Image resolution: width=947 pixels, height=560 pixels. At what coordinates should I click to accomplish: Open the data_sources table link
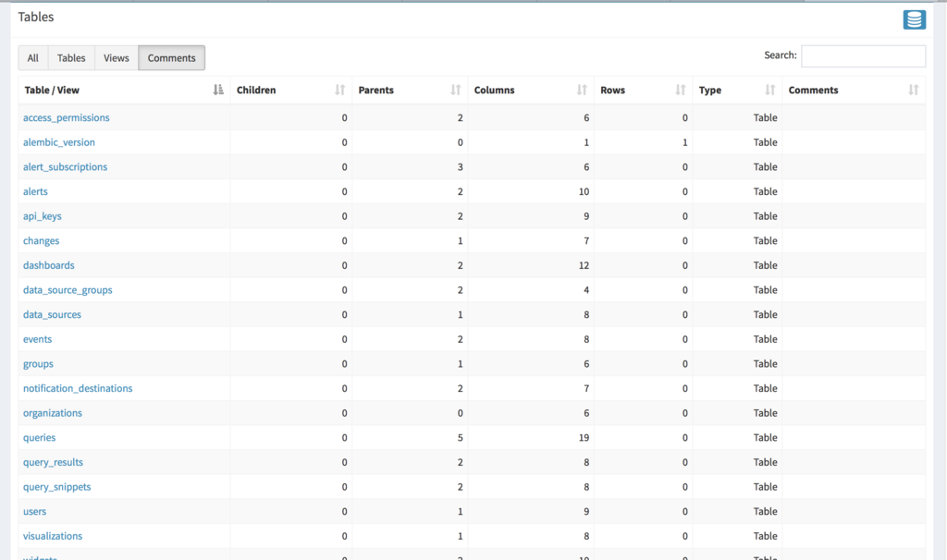click(x=52, y=314)
